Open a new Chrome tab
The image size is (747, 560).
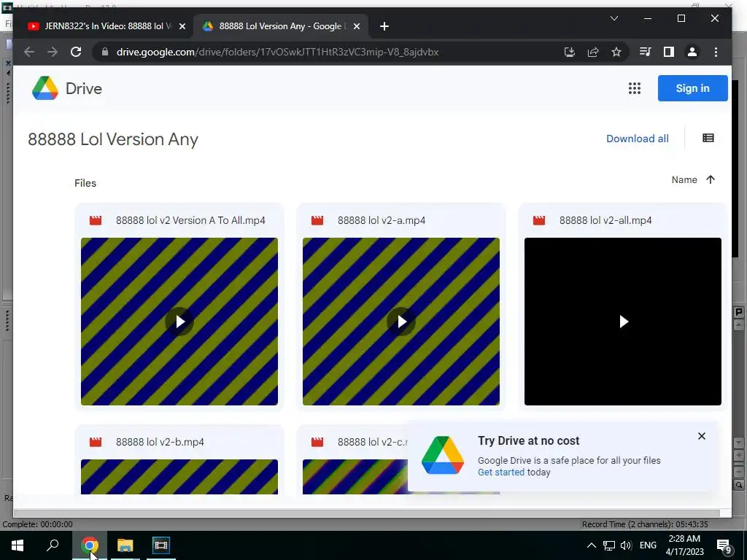tap(384, 27)
